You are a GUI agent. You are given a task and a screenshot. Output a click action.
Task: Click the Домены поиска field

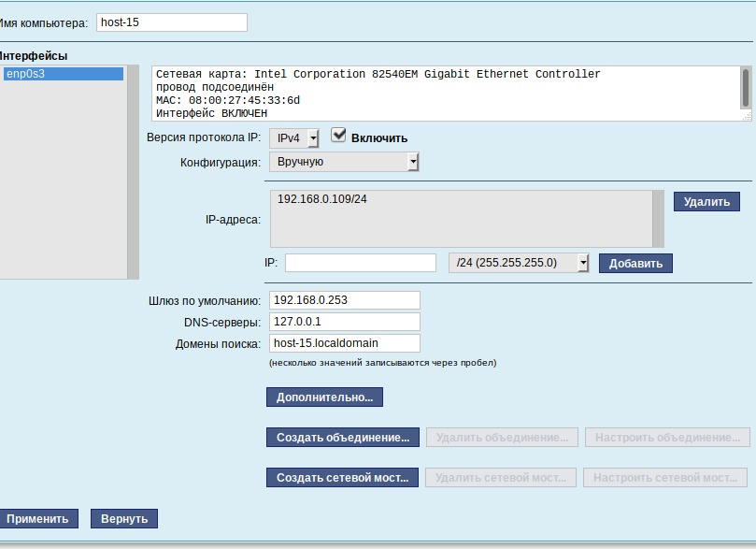(344, 343)
